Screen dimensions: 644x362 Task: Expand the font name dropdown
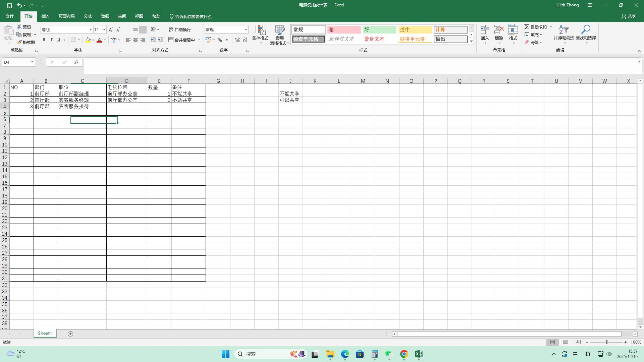tap(91, 29)
